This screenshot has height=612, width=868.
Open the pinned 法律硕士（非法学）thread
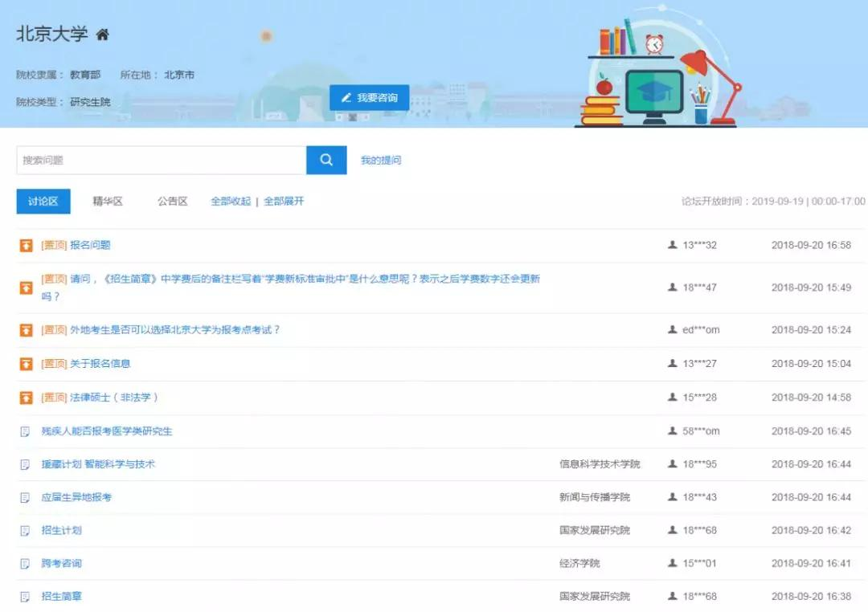click(x=114, y=398)
